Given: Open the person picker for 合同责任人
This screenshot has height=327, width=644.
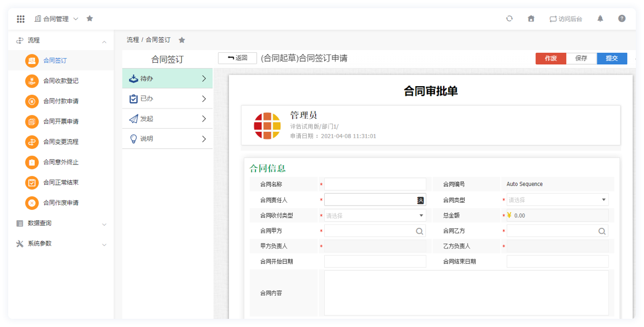Looking at the screenshot, I should click(420, 199).
